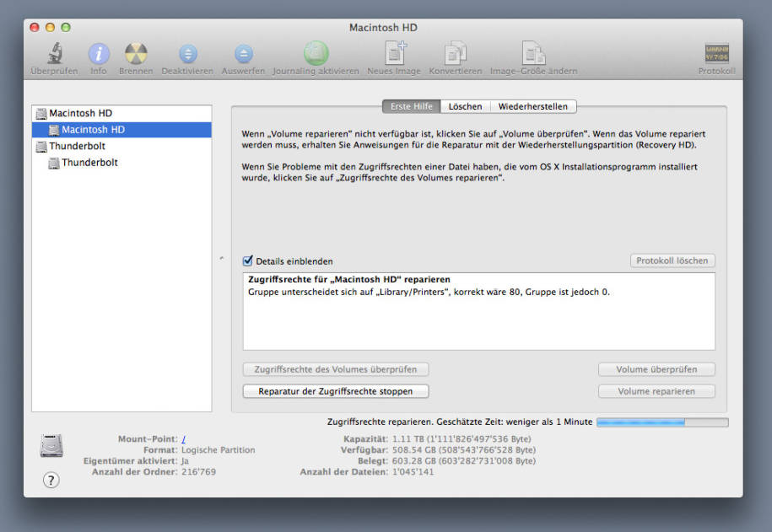Click the repair status text with estimated time
This screenshot has width=772, height=532.
point(460,422)
